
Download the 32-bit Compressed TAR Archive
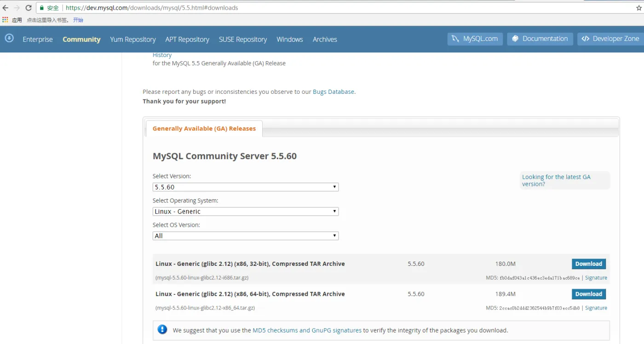pyautogui.click(x=589, y=264)
